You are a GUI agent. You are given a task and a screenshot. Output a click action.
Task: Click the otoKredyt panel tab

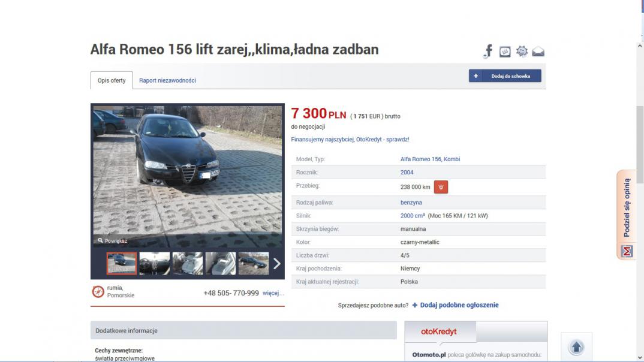point(440,331)
